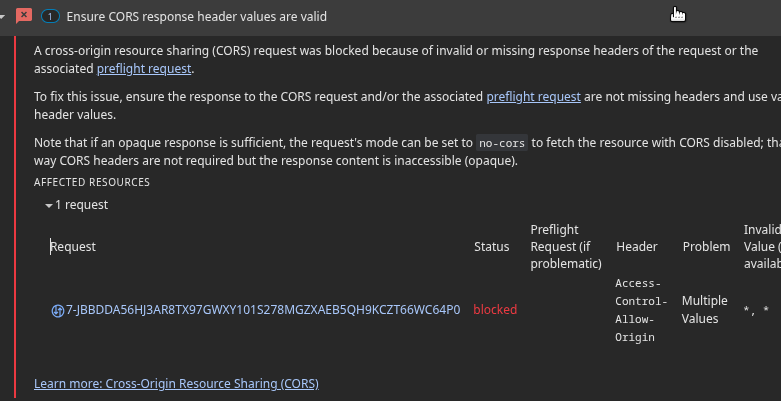Screen dimensions: 781x401
Task: Open the blocked request 7-JBBDDA56HJ3AR8TX97 link
Action: click(x=262, y=310)
